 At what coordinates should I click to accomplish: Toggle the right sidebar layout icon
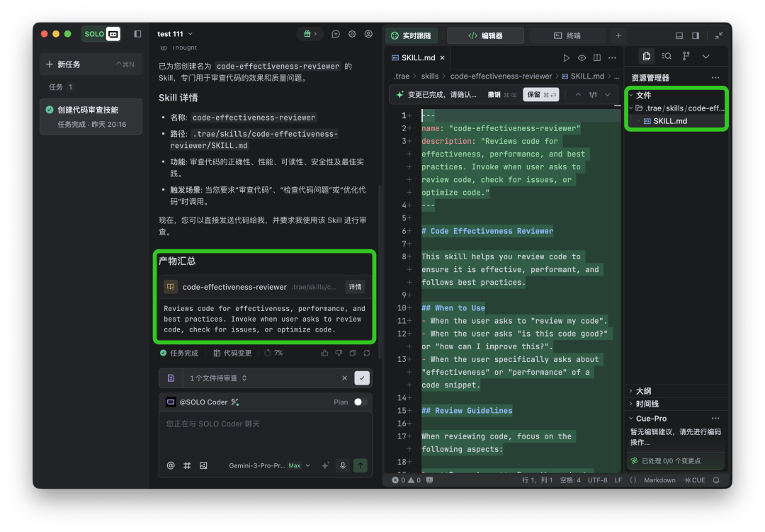[x=696, y=35]
